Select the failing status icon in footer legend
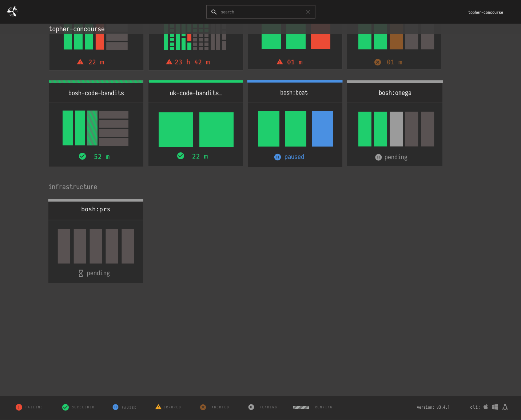The image size is (521, 420). [19, 407]
